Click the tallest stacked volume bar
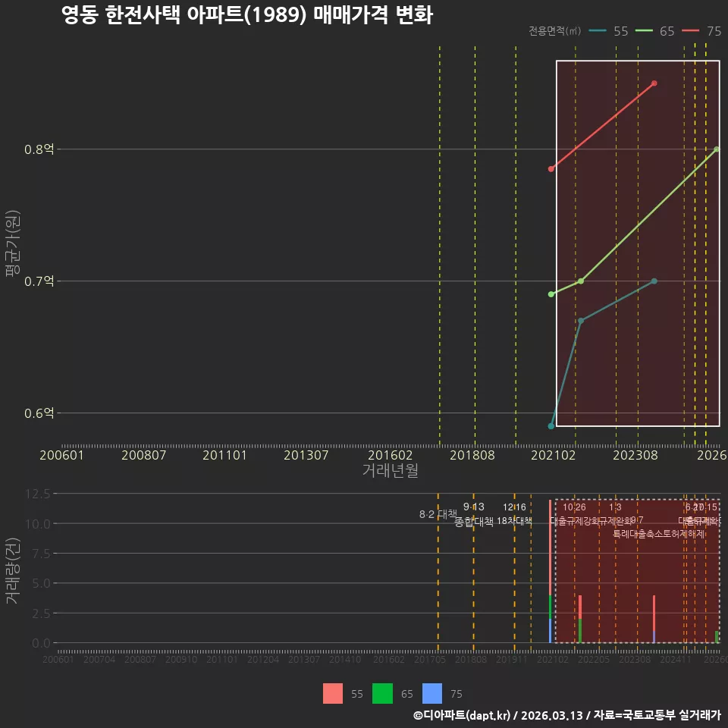Image resolution: width=728 pixels, height=728 pixels. coord(551,571)
